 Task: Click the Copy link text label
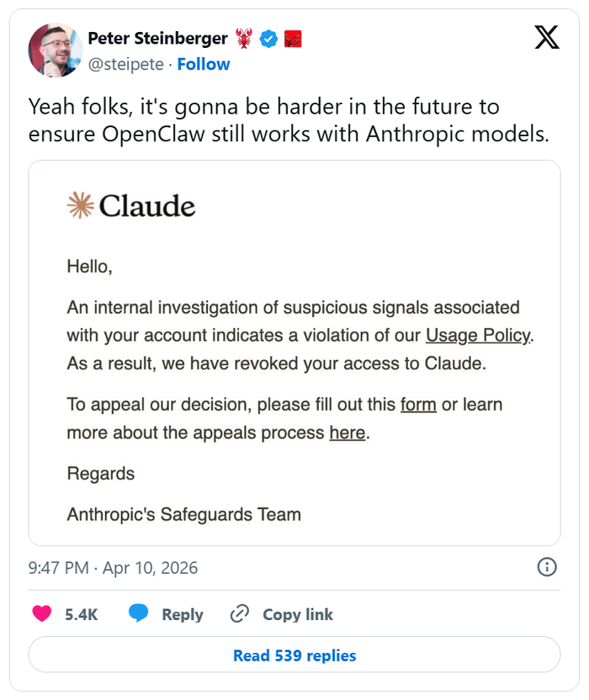pos(298,614)
